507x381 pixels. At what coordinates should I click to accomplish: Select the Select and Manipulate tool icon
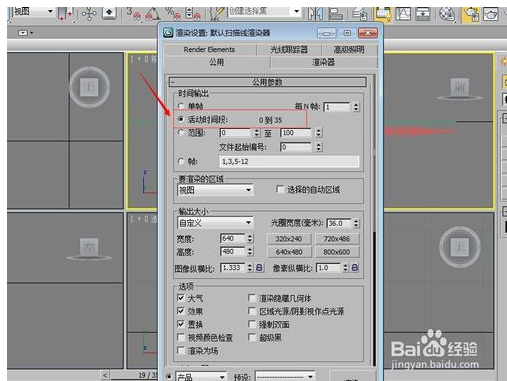point(89,14)
